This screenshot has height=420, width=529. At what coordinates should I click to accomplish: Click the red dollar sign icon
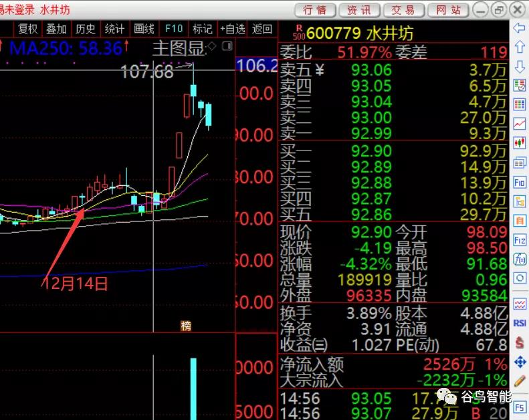click(x=520, y=342)
